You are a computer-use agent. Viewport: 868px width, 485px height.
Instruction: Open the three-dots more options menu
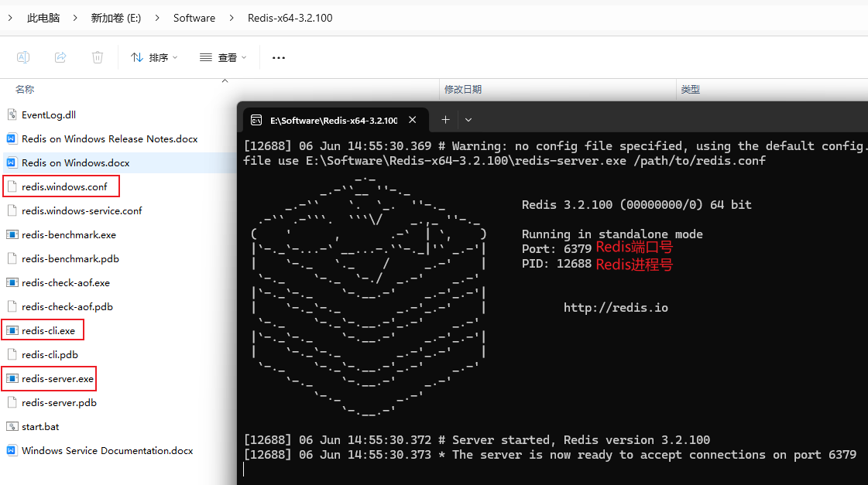click(x=279, y=57)
